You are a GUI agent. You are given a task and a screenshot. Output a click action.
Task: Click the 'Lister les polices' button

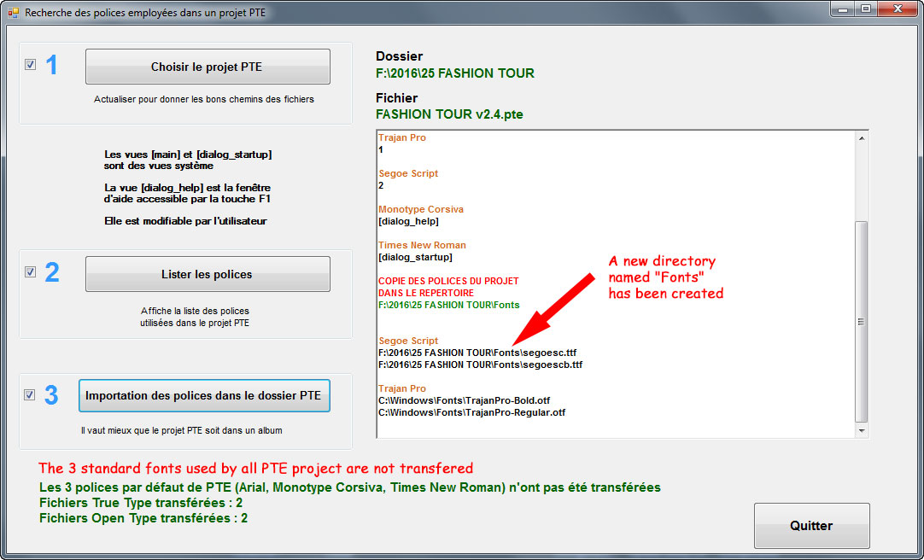click(208, 274)
